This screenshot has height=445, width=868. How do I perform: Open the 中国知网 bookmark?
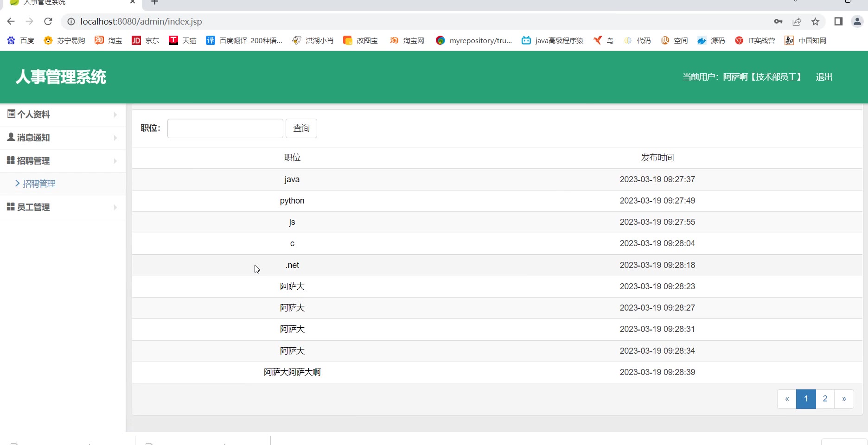pos(805,41)
